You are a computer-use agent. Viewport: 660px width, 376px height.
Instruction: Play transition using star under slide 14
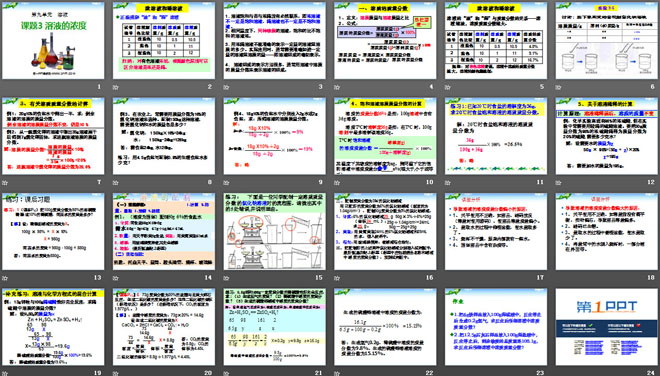tap(115, 278)
